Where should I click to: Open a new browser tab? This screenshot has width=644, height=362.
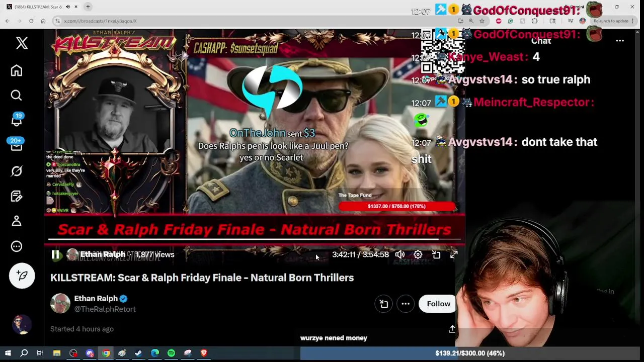(88, 7)
